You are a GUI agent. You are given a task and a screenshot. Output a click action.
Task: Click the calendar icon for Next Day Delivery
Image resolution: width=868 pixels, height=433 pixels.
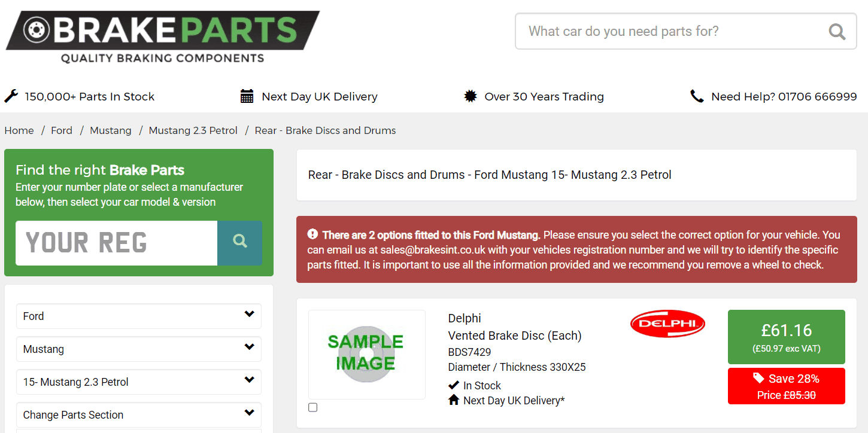coord(247,96)
